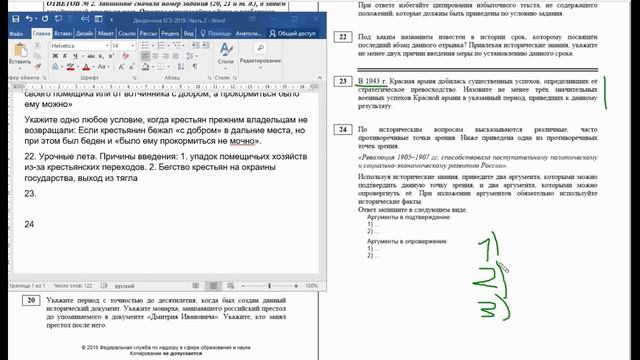This screenshot has width=640, height=360.
Task: Click the zoom slider handle in Word's status bar
Action: pos(269,286)
